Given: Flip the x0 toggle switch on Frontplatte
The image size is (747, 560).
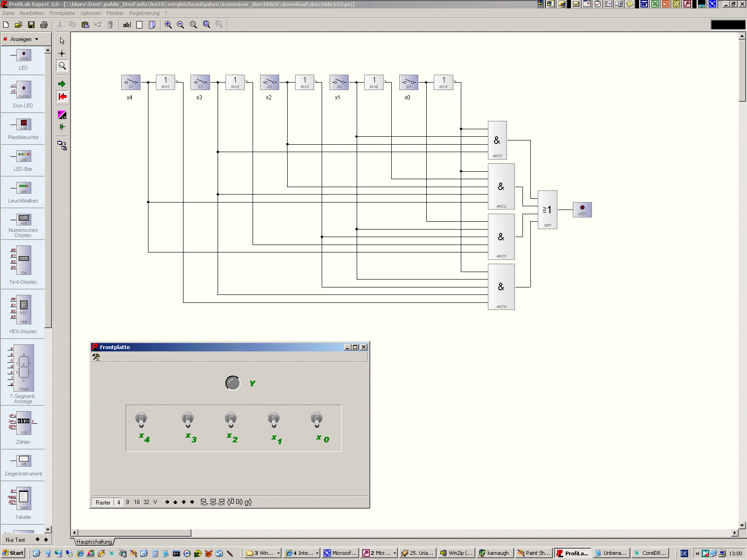Looking at the screenshot, I should point(317,420).
